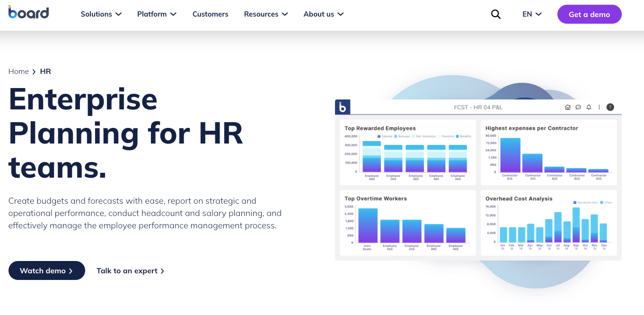Go to the Customers page
Screen dimensions: 644x315
click(210, 14)
